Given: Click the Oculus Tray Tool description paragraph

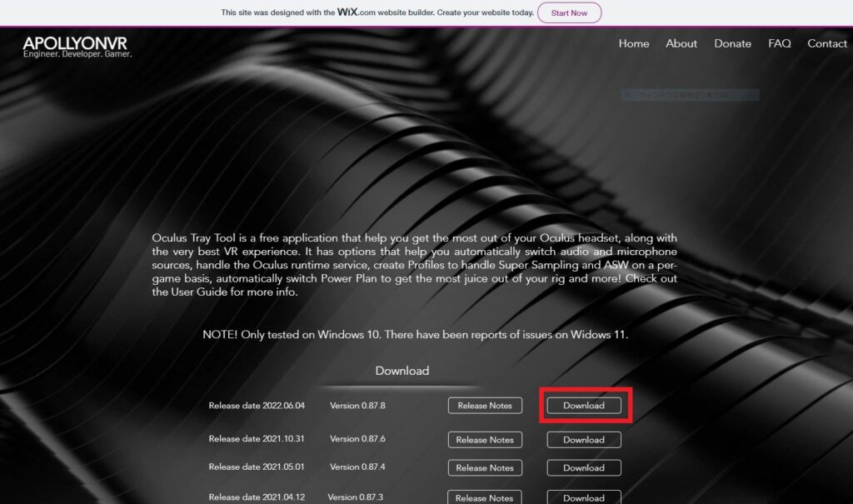Looking at the screenshot, I should [x=415, y=265].
